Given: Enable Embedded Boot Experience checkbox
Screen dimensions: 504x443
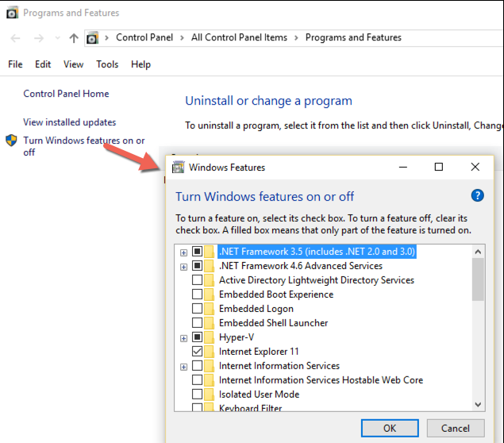Looking at the screenshot, I should 197,294.
